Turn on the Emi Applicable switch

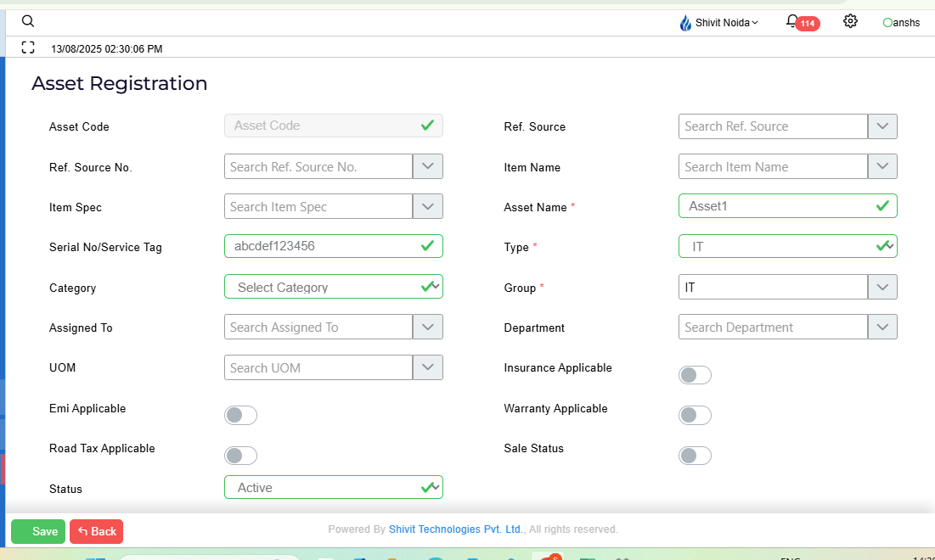(240, 416)
